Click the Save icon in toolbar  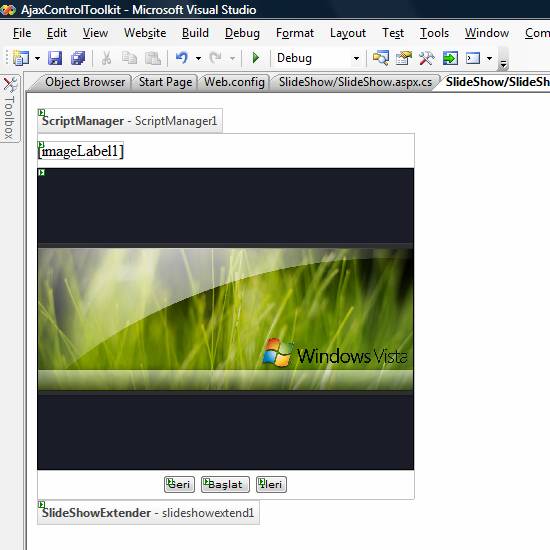(x=55, y=58)
